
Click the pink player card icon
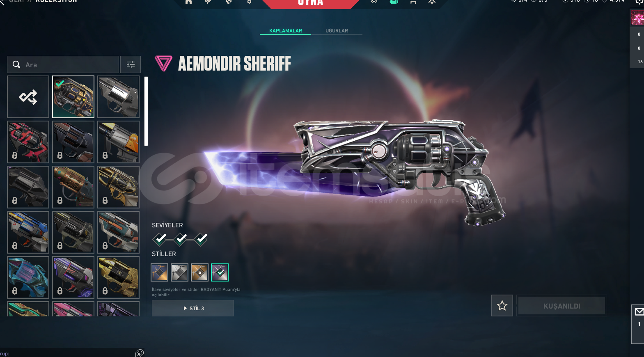pyautogui.click(x=637, y=18)
